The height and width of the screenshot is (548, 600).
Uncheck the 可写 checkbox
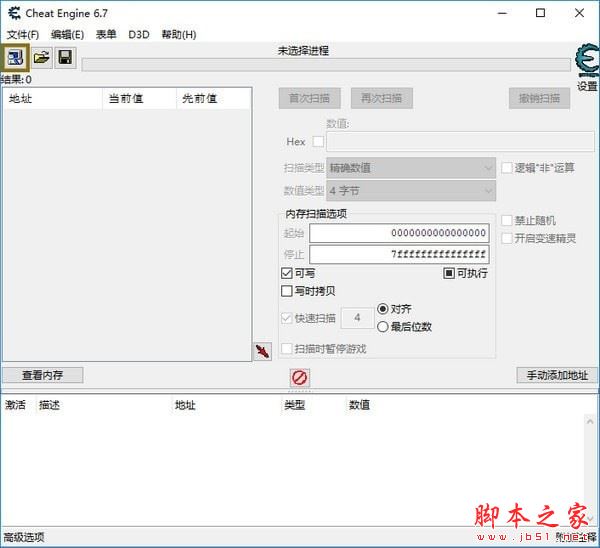tap(286, 273)
